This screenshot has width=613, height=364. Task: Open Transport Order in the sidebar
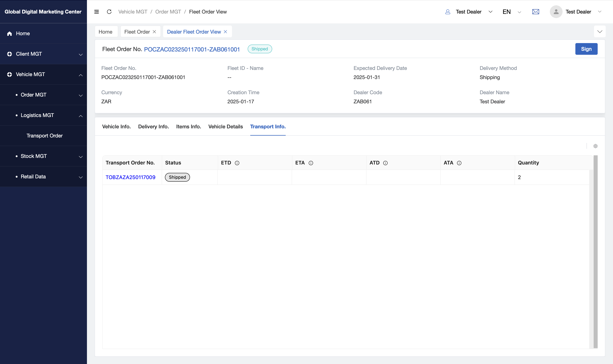44,136
